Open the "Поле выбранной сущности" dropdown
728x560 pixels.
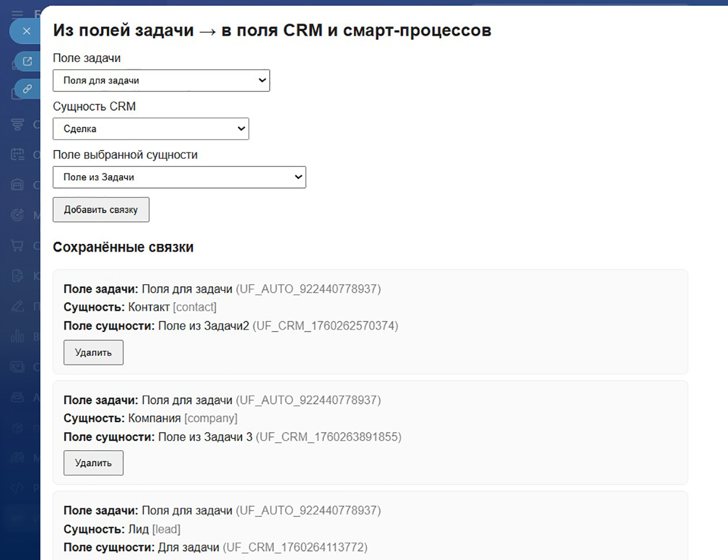point(179,177)
